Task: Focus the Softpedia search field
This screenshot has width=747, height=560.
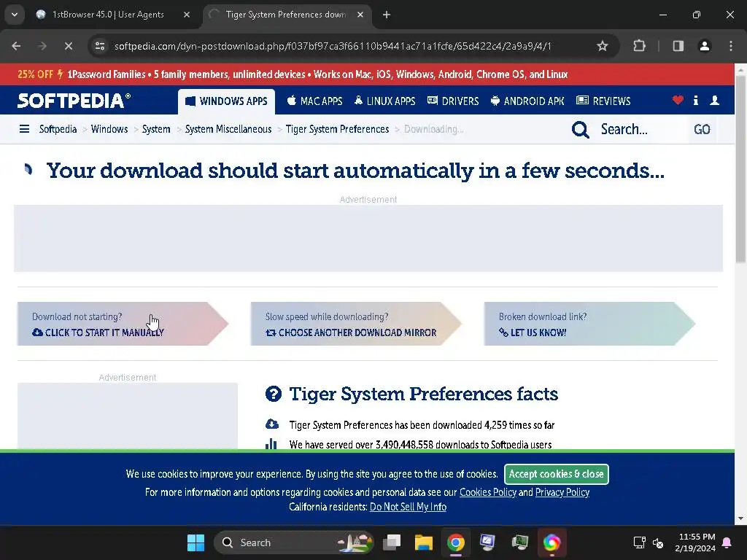Action: click(x=640, y=129)
